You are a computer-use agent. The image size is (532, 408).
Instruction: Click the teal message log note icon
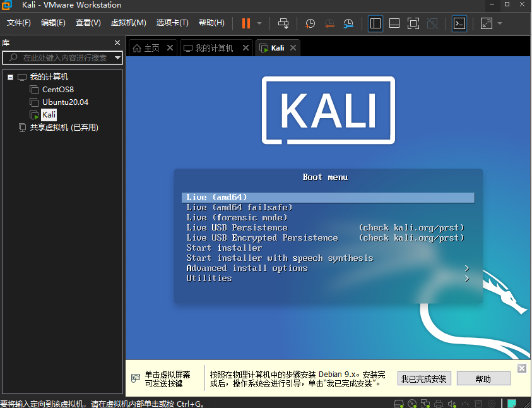[512, 404]
